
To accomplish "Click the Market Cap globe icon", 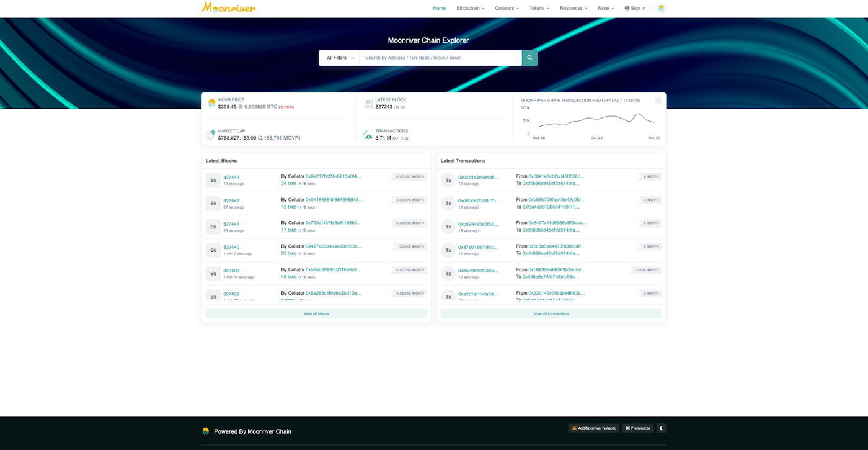I will (211, 135).
